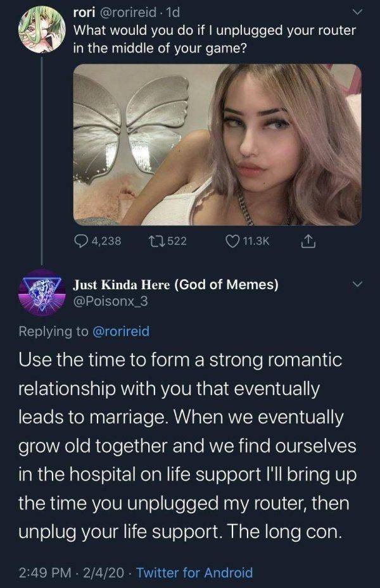
Task: Open the @Poisonx_3 handle
Action: click(110, 301)
